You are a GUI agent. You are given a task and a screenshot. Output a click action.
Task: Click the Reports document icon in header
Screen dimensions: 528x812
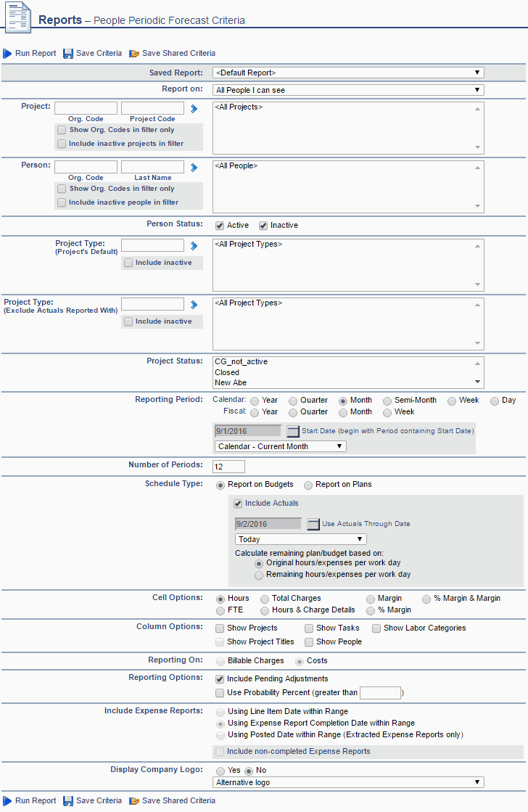(x=17, y=17)
